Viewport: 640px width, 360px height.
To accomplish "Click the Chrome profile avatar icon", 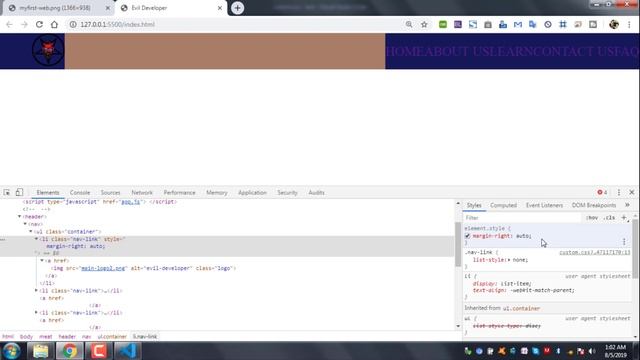I will click(614, 24).
